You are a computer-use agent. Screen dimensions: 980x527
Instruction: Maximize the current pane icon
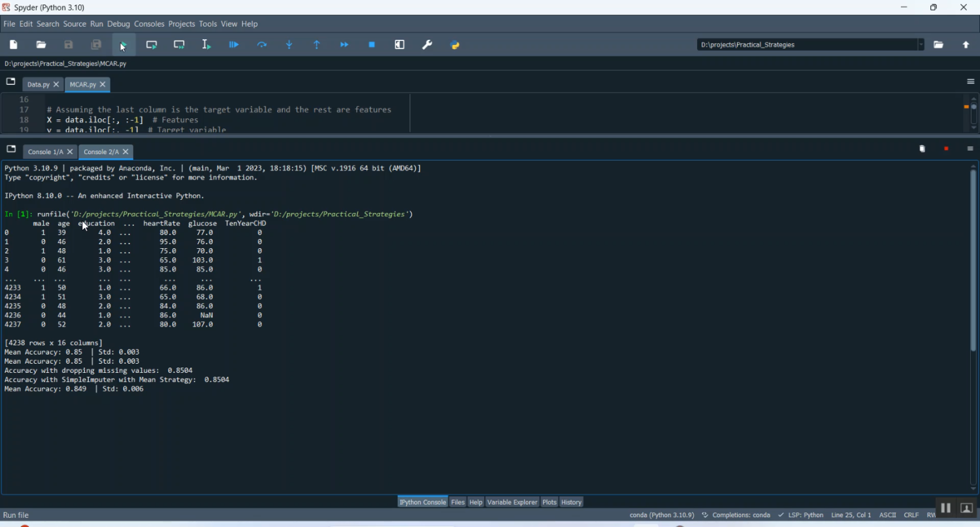(400, 45)
